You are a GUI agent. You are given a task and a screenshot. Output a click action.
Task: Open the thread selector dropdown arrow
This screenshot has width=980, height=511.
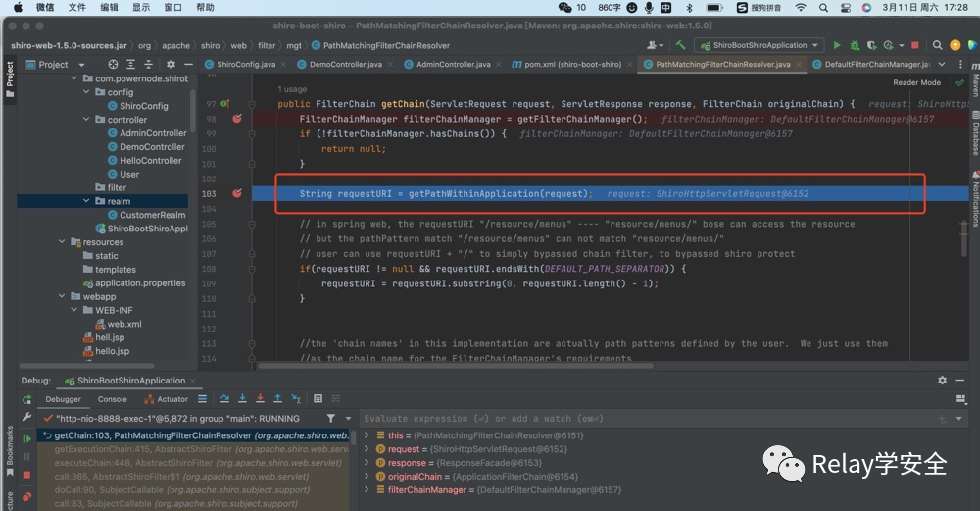[348, 419]
